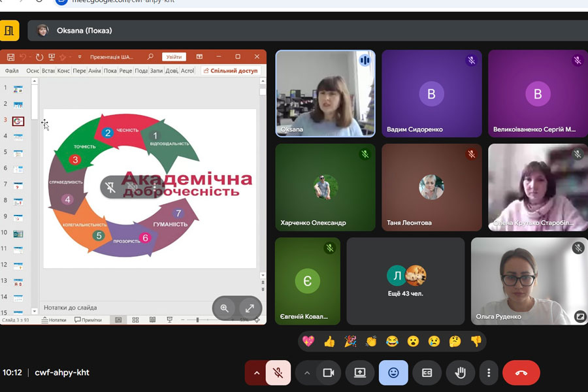Select slide 7 thumbnail

point(18,186)
